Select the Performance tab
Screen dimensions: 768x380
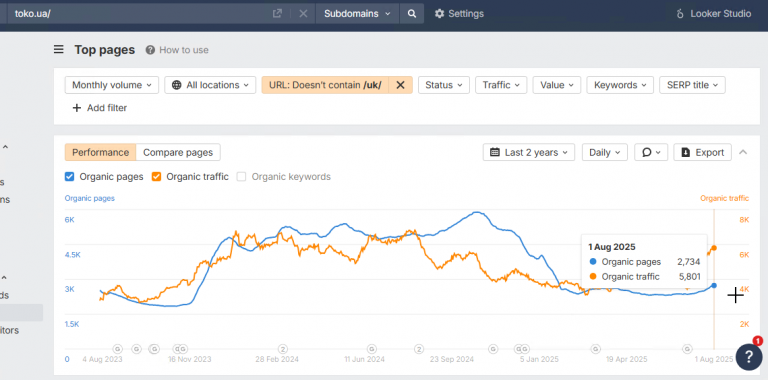100,152
